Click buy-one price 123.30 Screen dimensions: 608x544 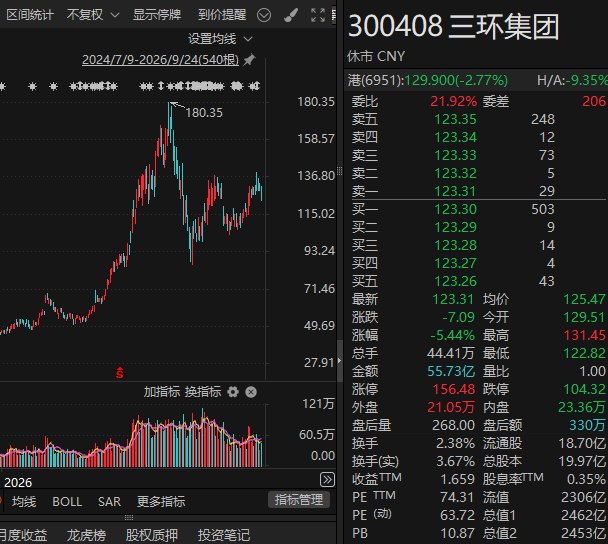(x=455, y=209)
